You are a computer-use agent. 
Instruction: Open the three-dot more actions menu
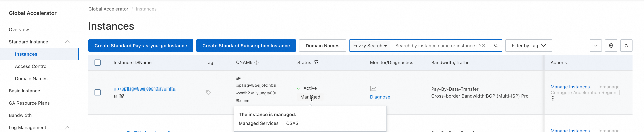click(553, 99)
